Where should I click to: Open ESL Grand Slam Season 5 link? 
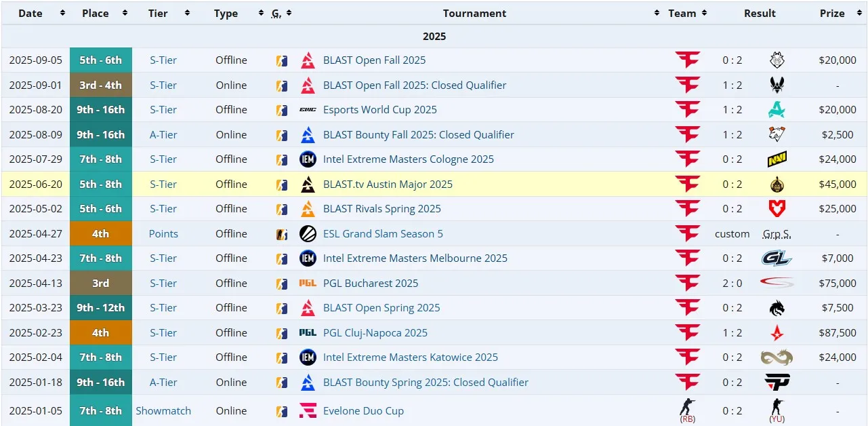coord(383,234)
